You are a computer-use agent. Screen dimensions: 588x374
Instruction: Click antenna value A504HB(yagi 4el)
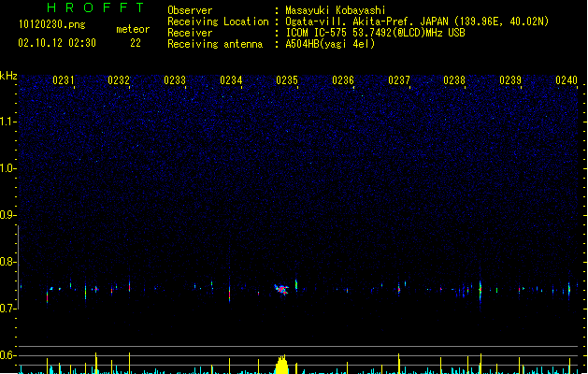[330, 44]
